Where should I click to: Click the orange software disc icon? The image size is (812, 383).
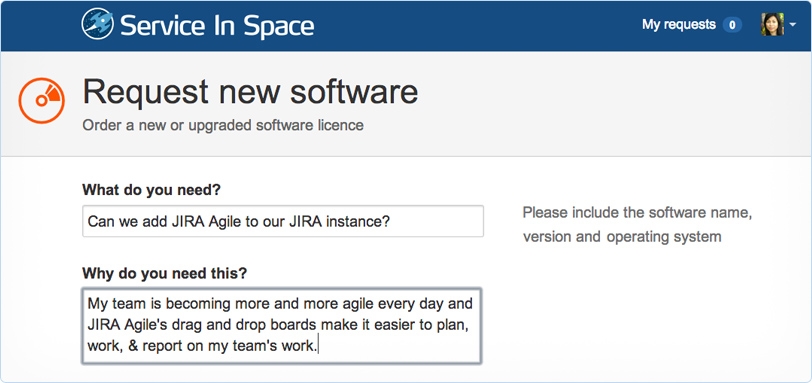(x=41, y=100)
